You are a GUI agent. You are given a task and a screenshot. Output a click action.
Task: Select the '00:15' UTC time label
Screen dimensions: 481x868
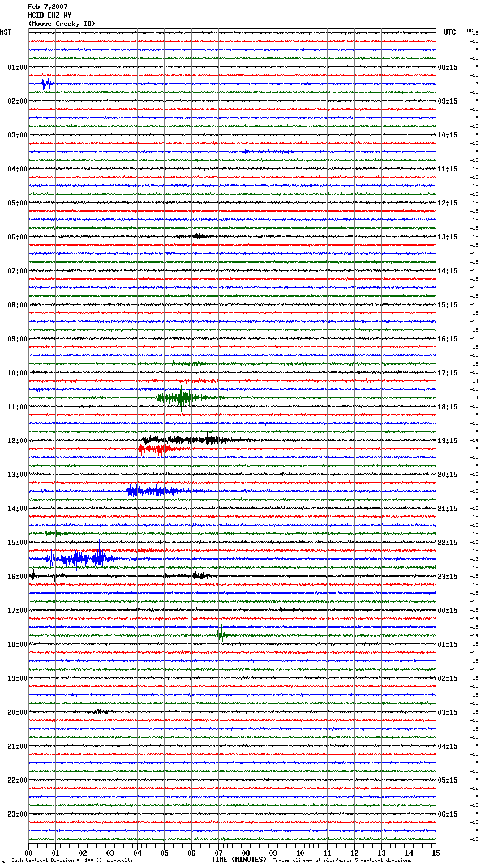pyautogui.click(x=448, y=611)
